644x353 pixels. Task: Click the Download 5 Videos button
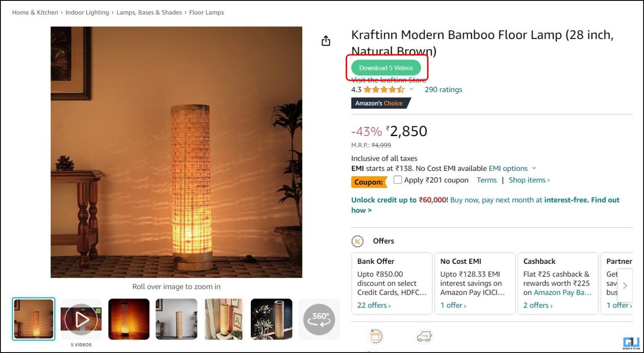tap(386, 67)
